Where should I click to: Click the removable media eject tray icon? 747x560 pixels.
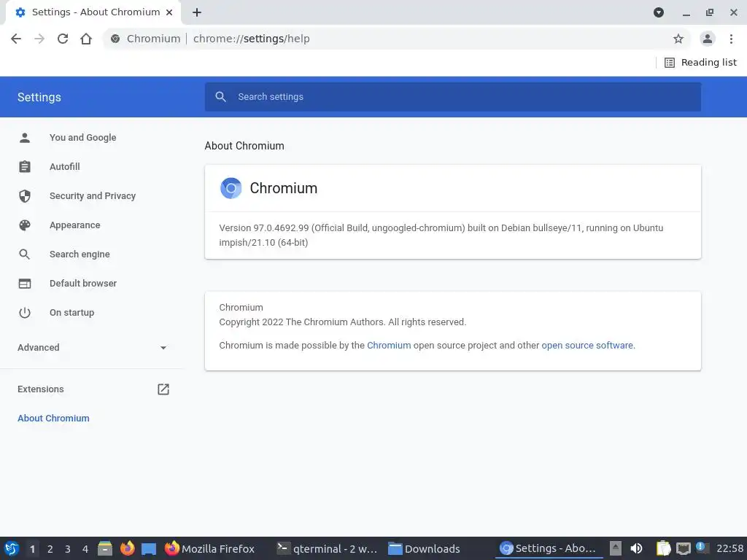(x=616, y=548)
